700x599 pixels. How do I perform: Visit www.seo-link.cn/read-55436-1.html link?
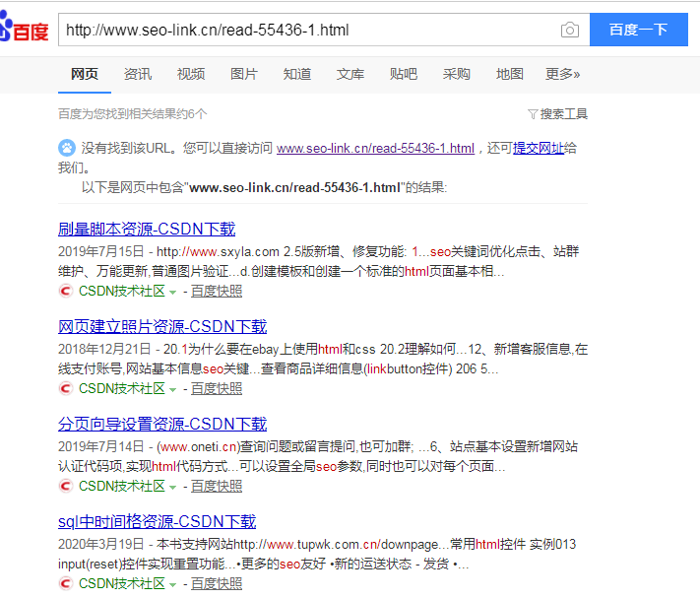point(375,149)
